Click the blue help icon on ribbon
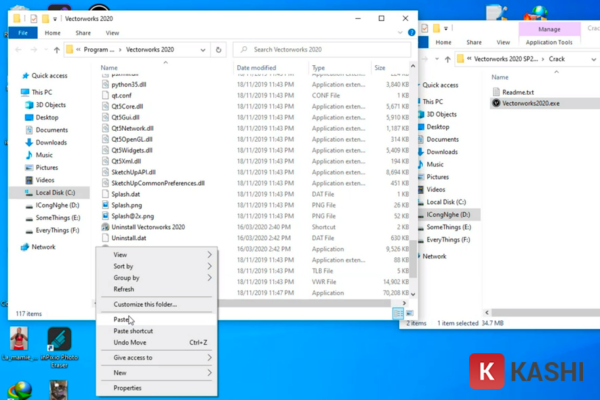The height and width of the screenshot is (400, 600). (x=411, y=33)
